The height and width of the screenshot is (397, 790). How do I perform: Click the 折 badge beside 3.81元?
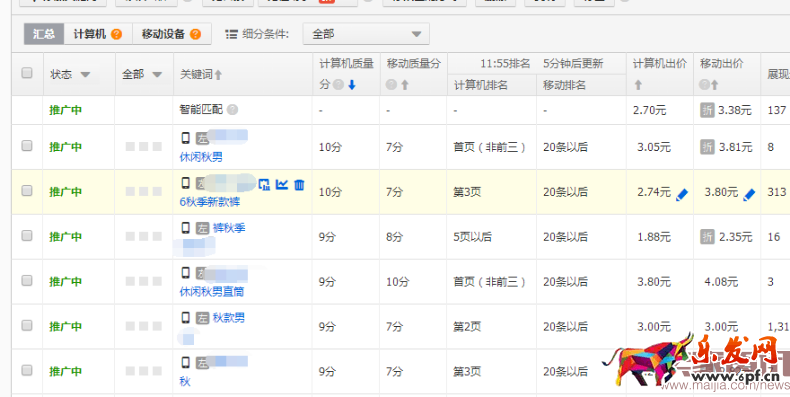pyautogui.click(x=707, y=147)
